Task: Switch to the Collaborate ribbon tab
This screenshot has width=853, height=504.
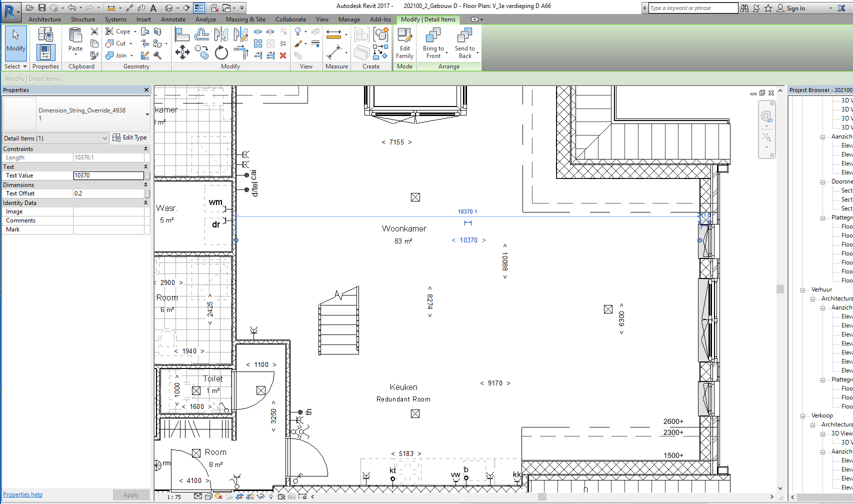Action: [x=290, y=19]
